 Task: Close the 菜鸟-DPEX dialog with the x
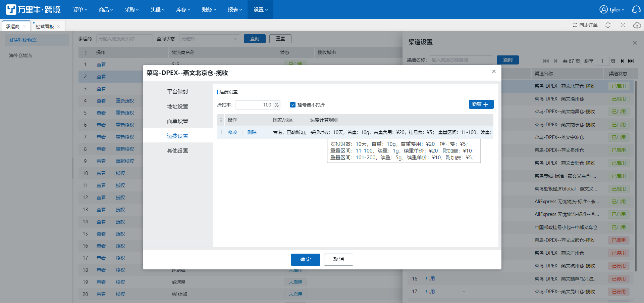[x=494, y=71]
